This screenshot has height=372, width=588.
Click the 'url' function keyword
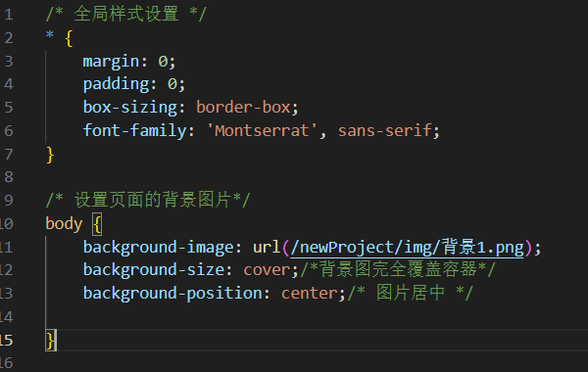(267, 248)
